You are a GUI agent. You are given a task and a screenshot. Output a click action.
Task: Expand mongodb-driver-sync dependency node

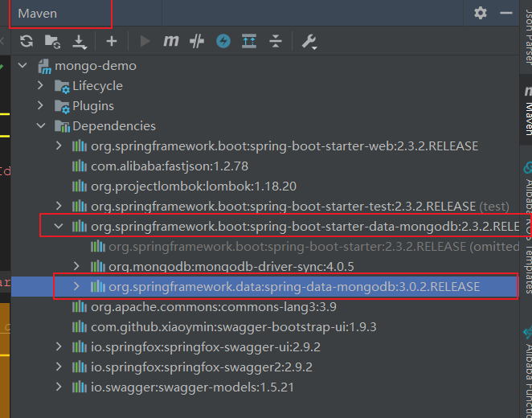pos(77,266)
